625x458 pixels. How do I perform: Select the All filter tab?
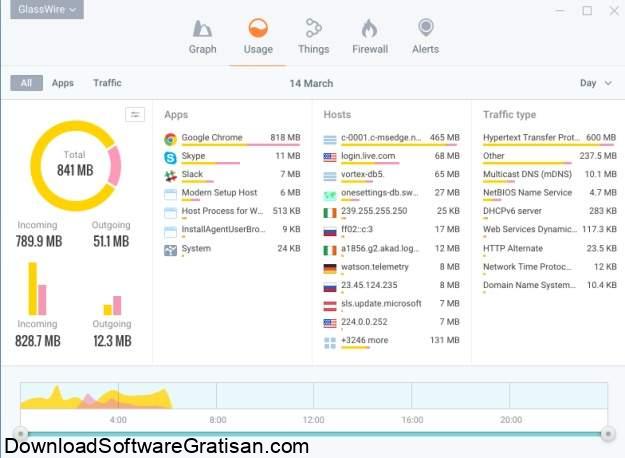26,83
